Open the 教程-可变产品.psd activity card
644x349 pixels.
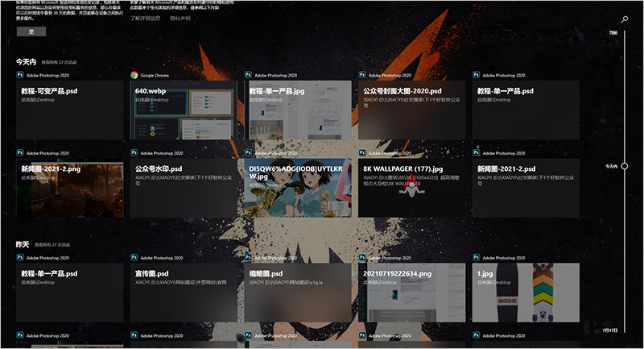pos(69,110)
